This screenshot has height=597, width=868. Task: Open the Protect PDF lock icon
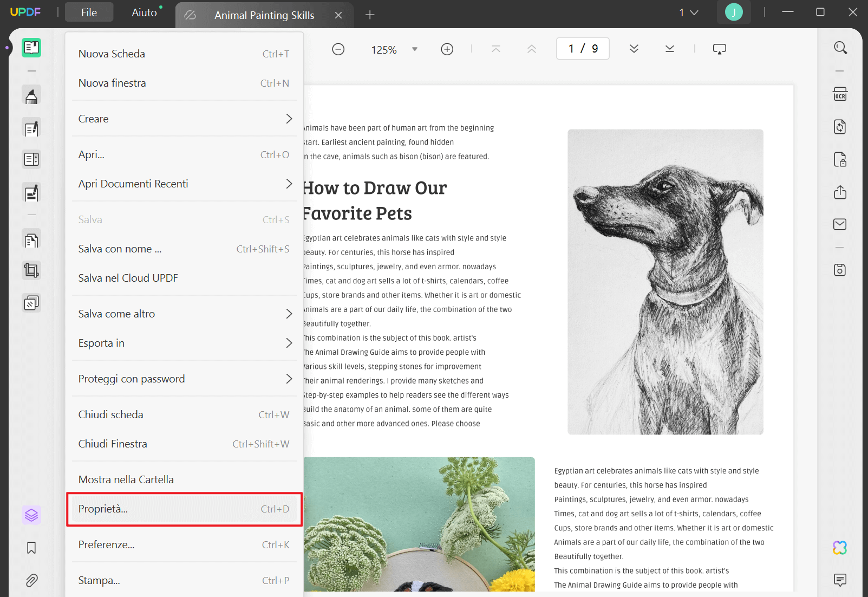pos(840,159)
